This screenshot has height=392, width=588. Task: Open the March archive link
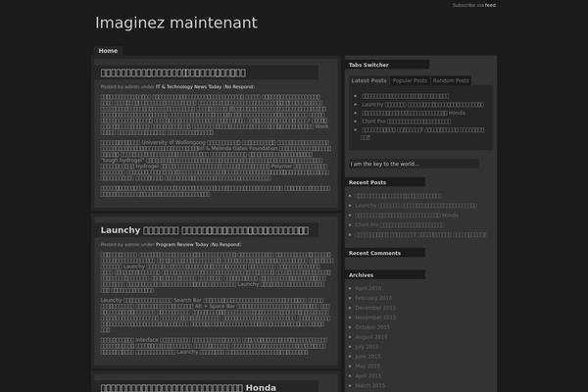(x=369, y=385)
